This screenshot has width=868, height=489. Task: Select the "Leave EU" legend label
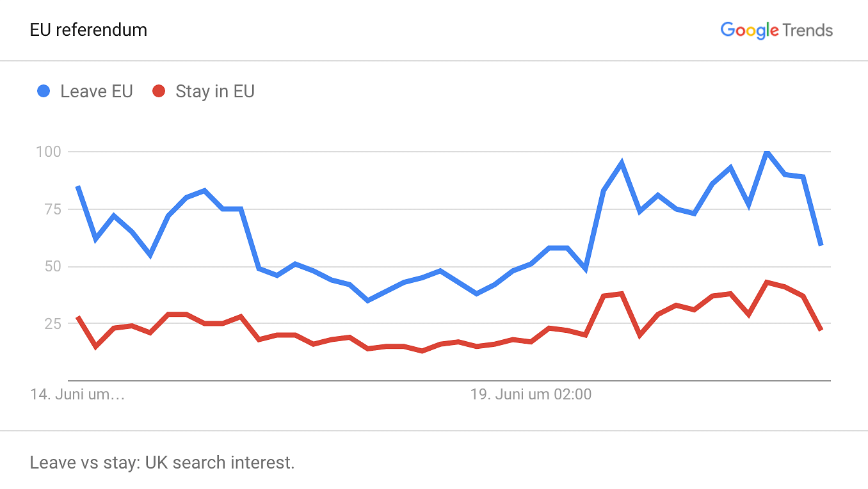pyautogui.click(x=97, y=92)
